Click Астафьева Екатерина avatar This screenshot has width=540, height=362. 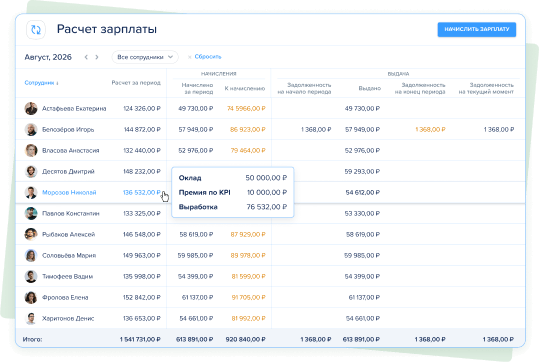coord(31,108)
